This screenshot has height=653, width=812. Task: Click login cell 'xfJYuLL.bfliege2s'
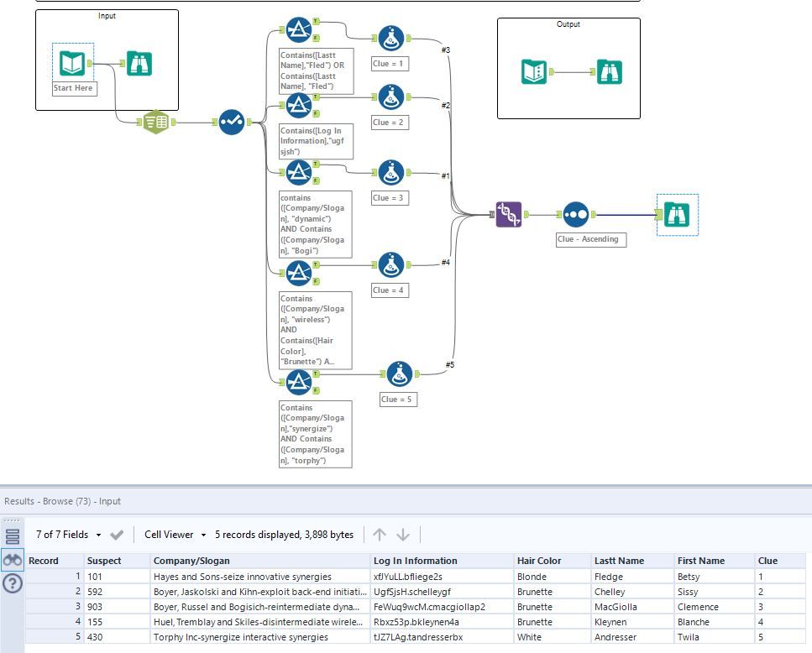click(x=443, y=577)
